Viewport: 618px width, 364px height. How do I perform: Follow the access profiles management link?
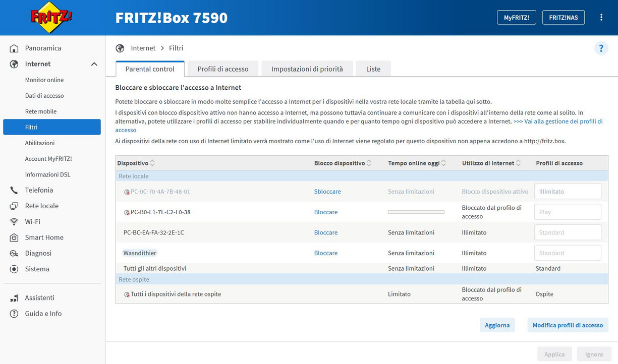(x=558, y=122)
